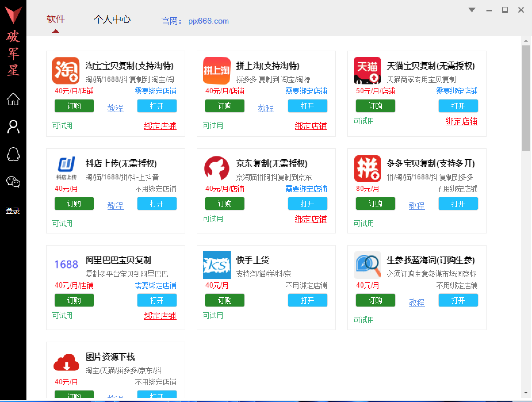Screen dimensions: 532x402
Task: Click the 多多宝贝复制 red 拼 icon
Action: tap(367, 168)
